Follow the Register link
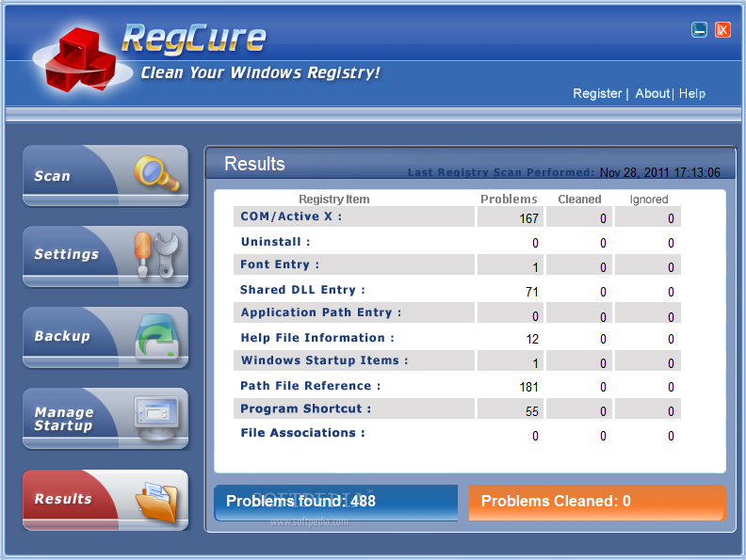The width and height of the screenshot is (746, 560). 597,93
